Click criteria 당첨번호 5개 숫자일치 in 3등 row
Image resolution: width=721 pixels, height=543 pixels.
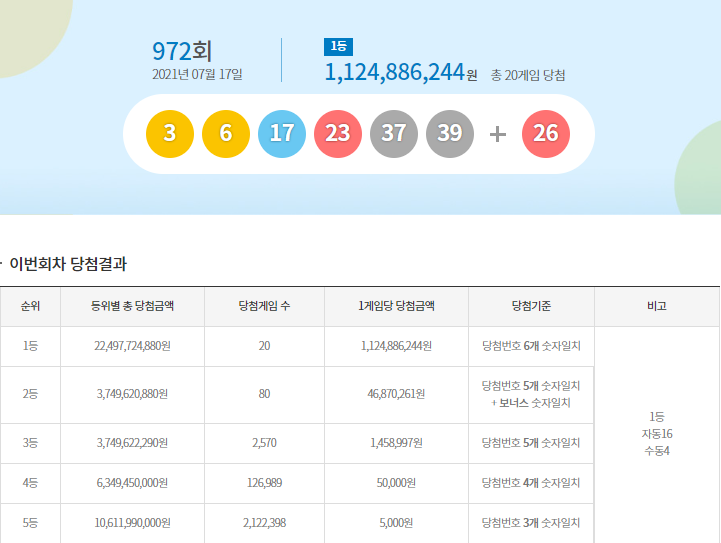[531, 443]
